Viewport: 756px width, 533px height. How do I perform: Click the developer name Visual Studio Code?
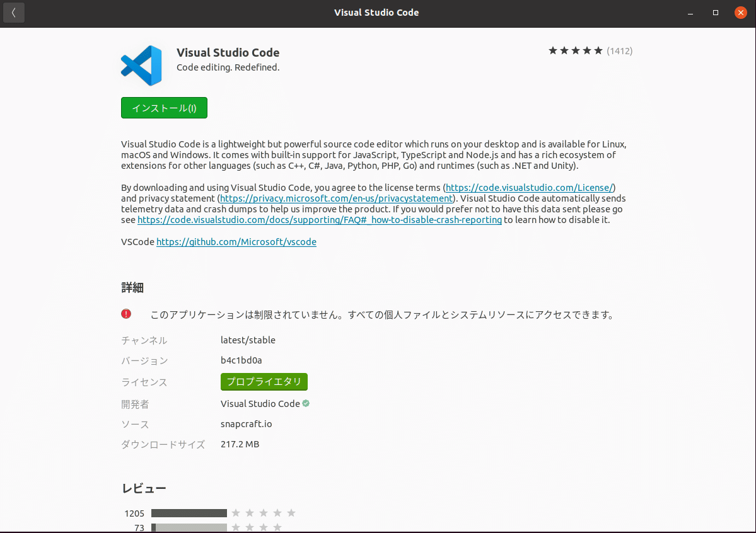pos(260,404)
